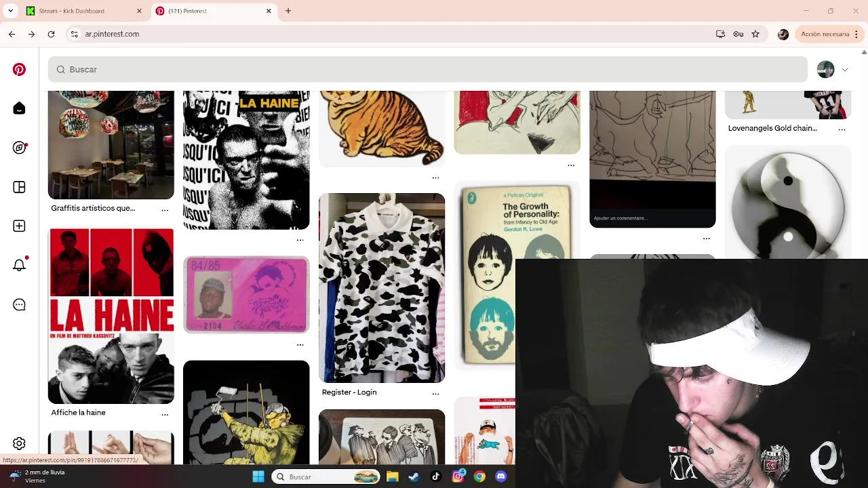Image resolution: width=868 pixels, height=488 pixels.
Task: Open options for pencil sketch pin
Action: [x=706, y=239]
